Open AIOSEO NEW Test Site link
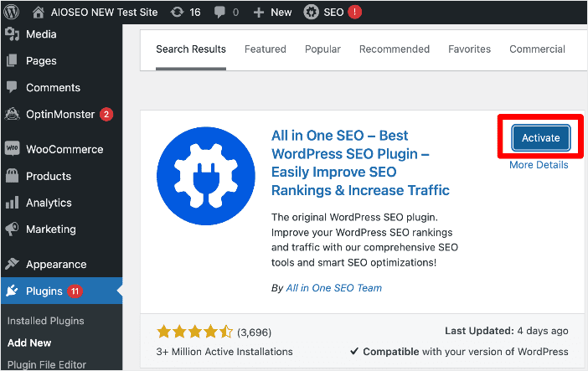 pyautogui.click(x=104, y=13)
